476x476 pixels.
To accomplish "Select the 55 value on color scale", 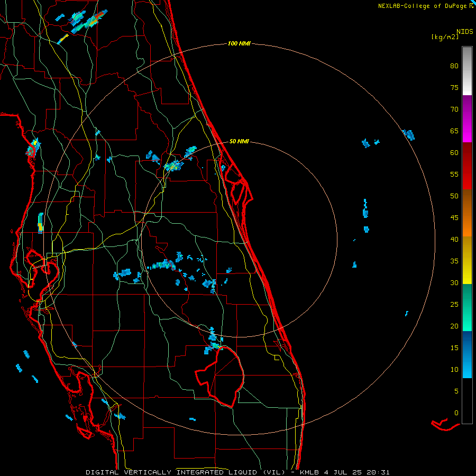I will point(454,175).
